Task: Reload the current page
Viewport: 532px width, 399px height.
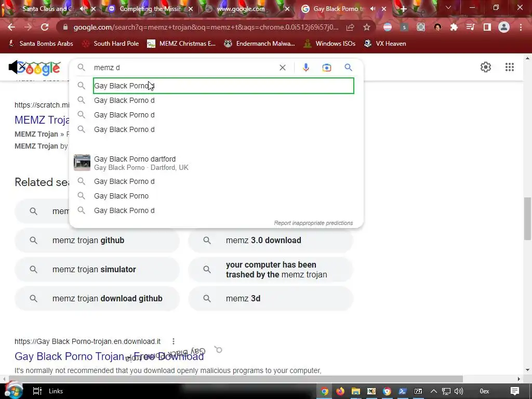Action: [x=45, y=27]
